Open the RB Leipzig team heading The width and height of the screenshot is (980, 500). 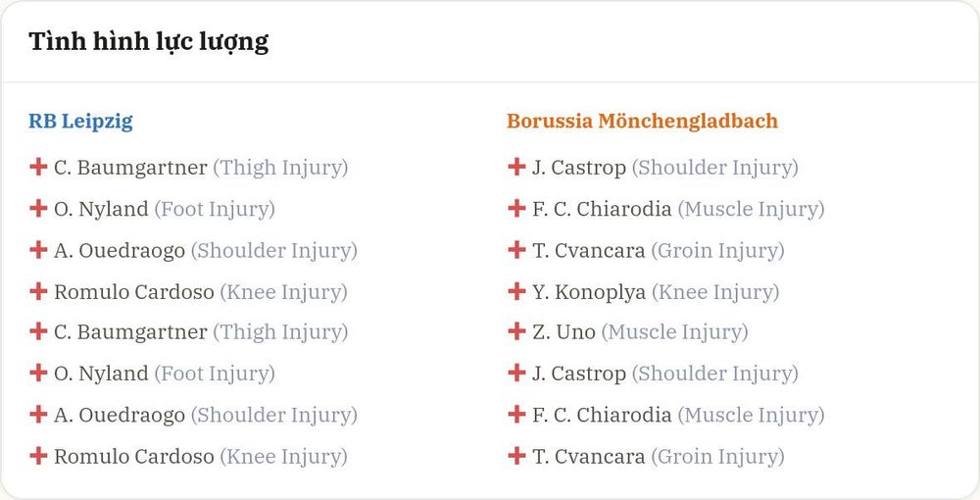click(x=80, y=122)
